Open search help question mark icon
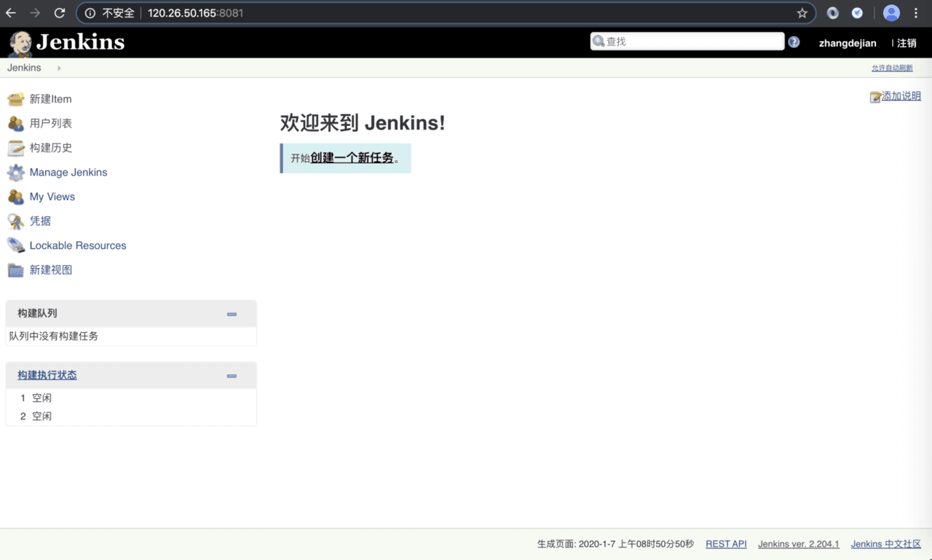This screenshot has height=560, width=932. point(794,42)
